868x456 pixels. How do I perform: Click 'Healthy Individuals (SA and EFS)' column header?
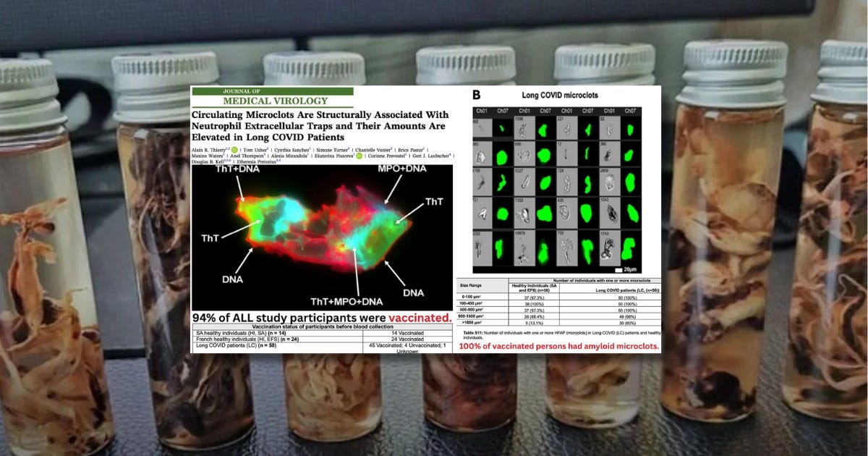point(535,288)
